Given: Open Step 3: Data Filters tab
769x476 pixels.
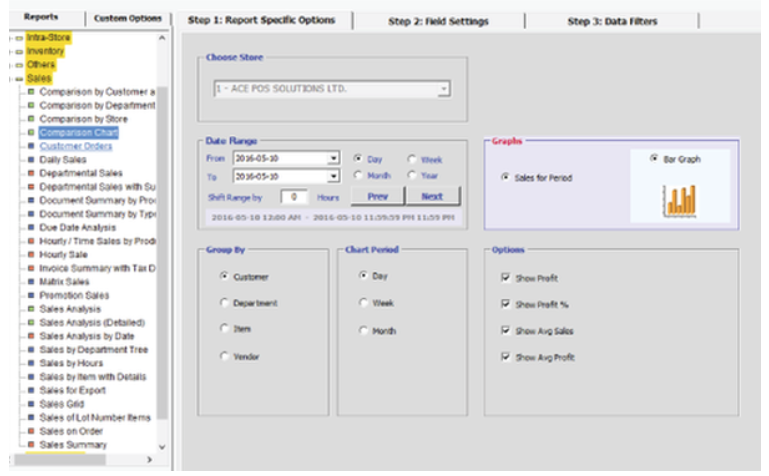Looking at the screenshot, I should [x=612, y=22].
